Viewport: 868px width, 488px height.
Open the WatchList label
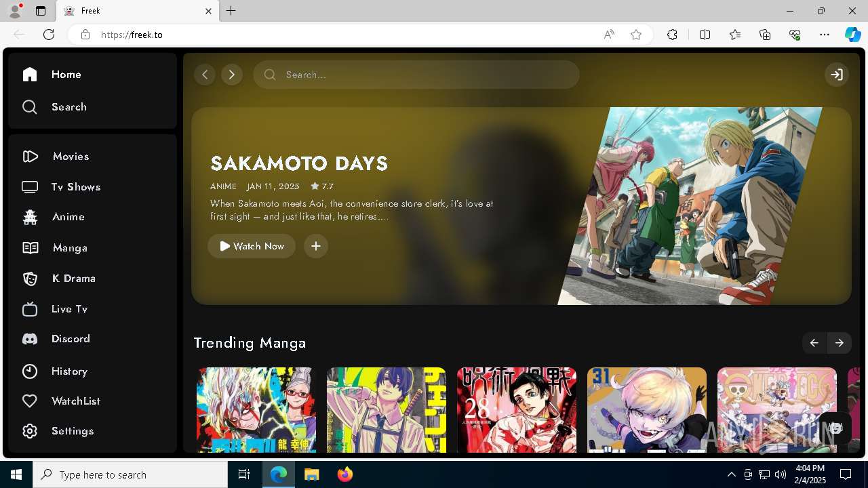[76, 401]
